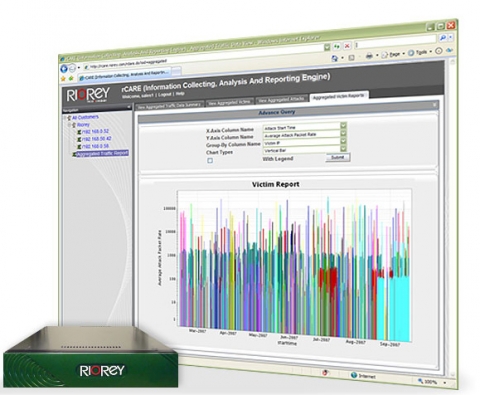Image resolution: width=480 pixels, height=395 pixels.
Task: Collapse the All Customers tree node
Action: tap(66, 118)
